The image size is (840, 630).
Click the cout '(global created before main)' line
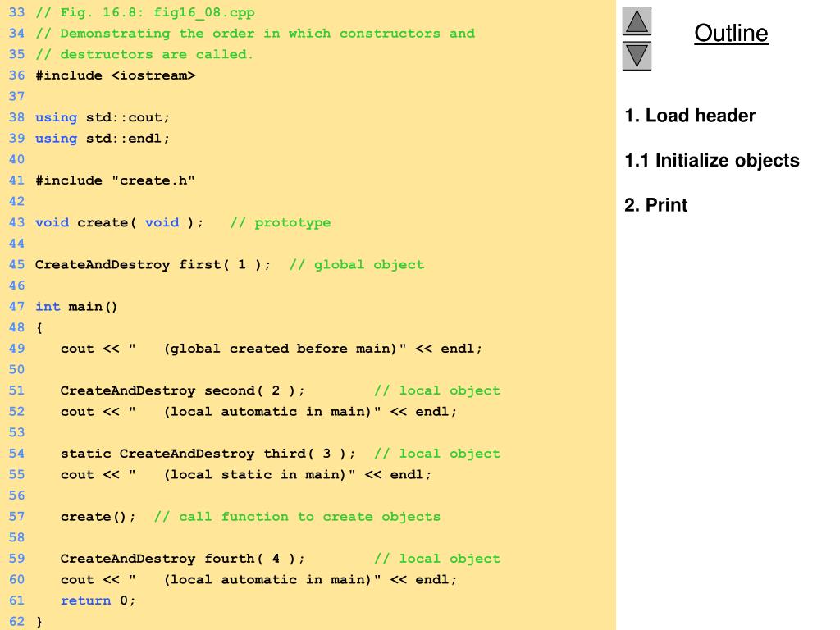(x=271, y=349)
